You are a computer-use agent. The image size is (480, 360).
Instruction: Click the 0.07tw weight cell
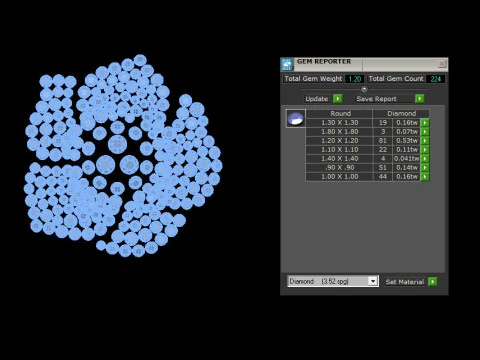coord(407,132)
